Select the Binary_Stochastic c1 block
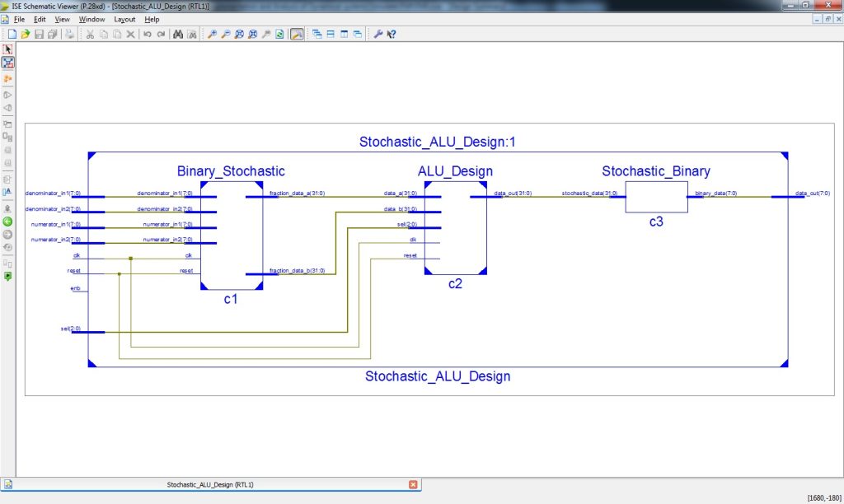Screen dimensions: 844x504 click(x=231, y=235)
